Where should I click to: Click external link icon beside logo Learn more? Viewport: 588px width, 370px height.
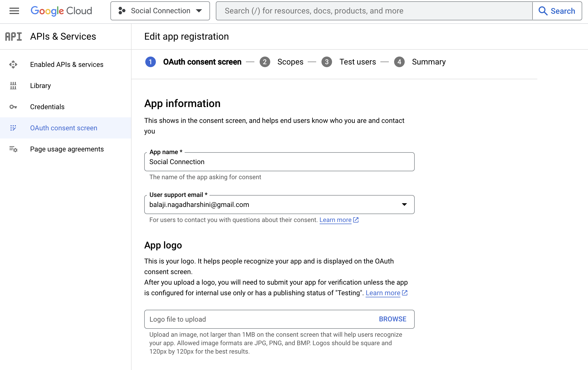point(405,293)
